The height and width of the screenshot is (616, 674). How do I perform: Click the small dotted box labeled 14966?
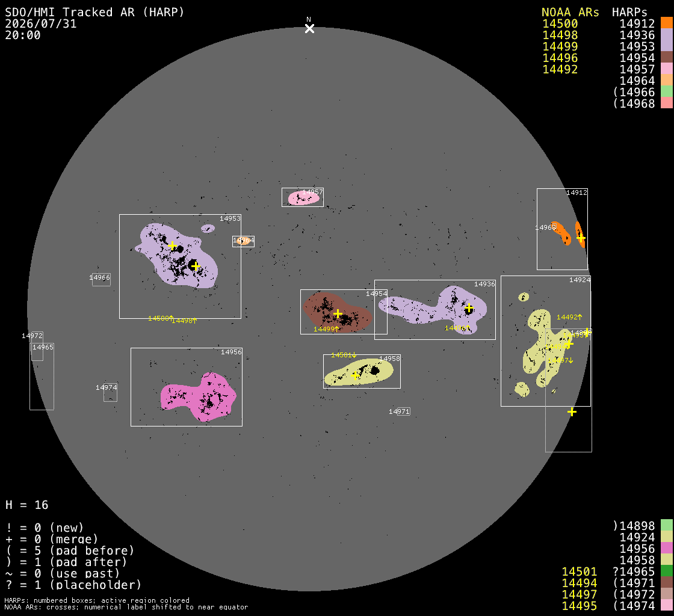pos(102,280)
